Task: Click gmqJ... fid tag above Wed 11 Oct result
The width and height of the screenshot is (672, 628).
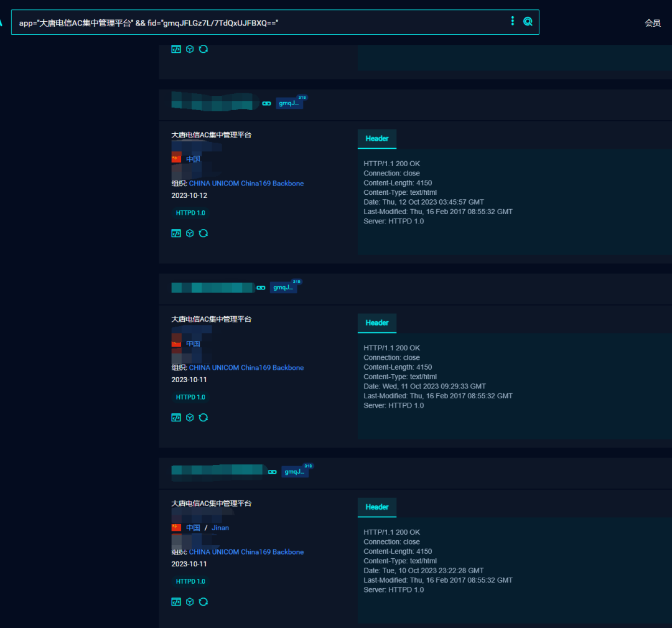Action: coord(283,288)
